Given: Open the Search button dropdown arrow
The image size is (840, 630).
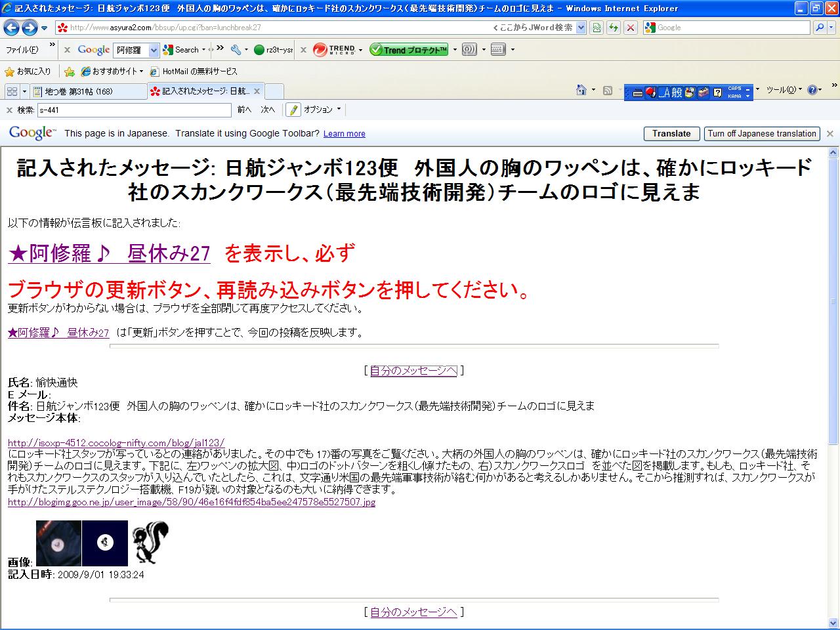Looking at the screenshot, I should click(204, 50).
